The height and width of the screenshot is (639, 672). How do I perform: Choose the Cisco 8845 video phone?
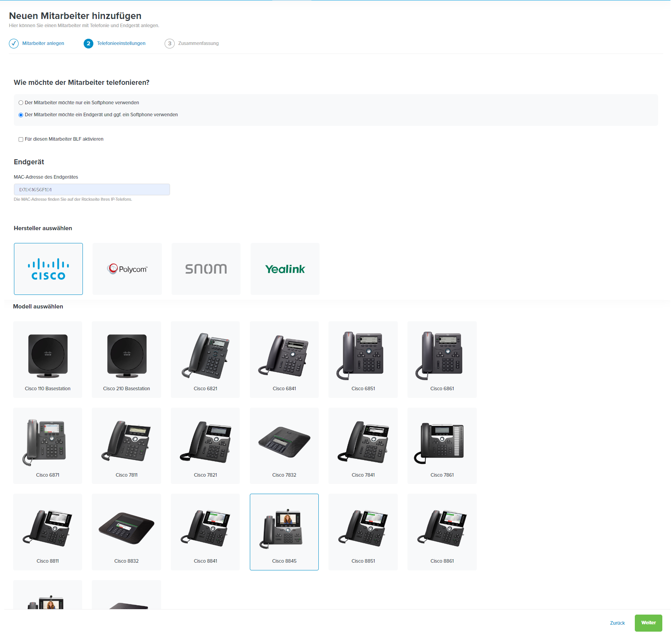click(x=284, y=532)
